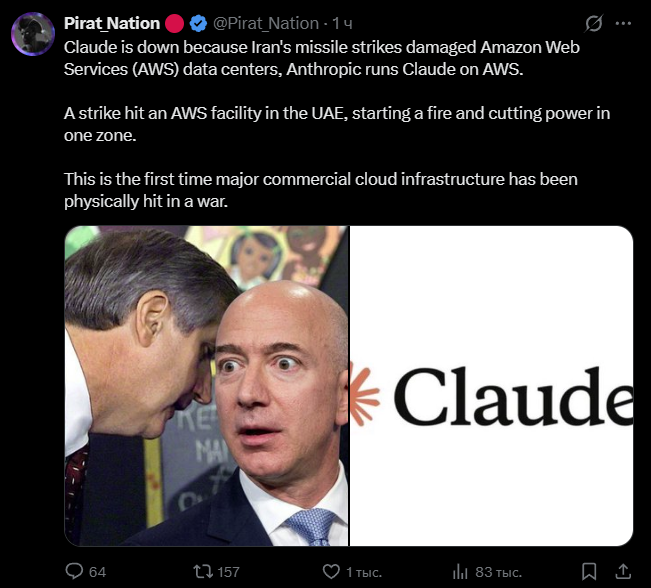Click the red circle emoji beside name
This screenshot has width=651, height=588.
click(x=174, y=23)
